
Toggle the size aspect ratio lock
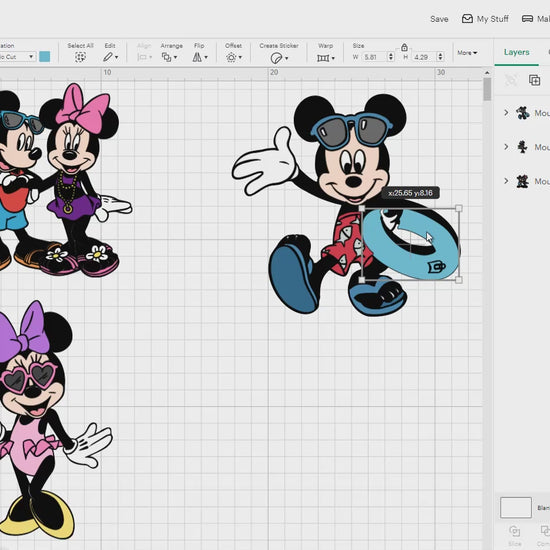(404, 47)
